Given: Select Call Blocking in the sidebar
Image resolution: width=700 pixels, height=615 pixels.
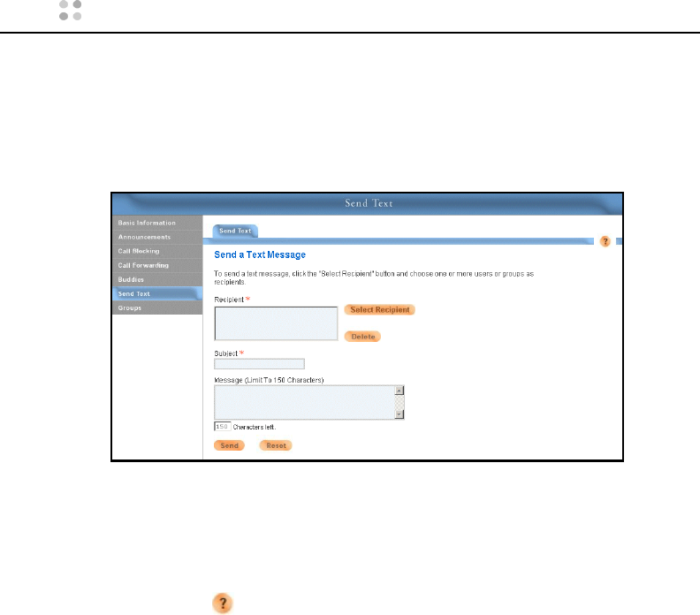Looking at the screenshot, I should [x=157, y=251].
